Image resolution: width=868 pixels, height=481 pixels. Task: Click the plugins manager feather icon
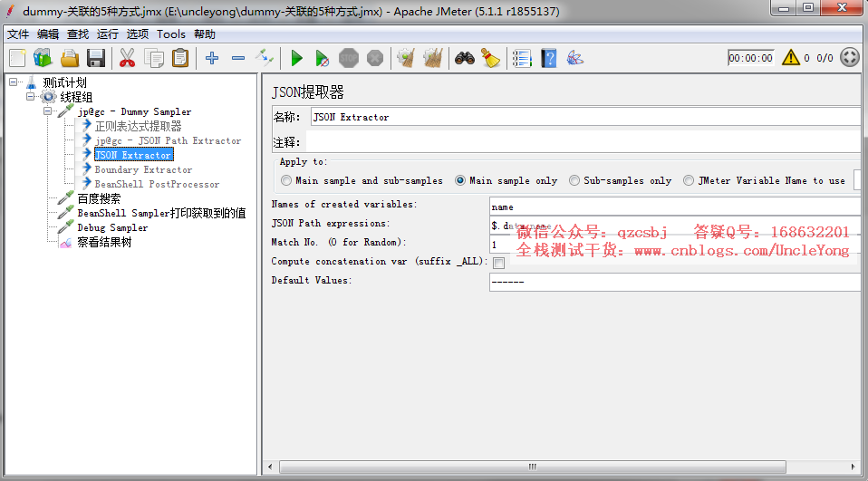pos(575,58)
